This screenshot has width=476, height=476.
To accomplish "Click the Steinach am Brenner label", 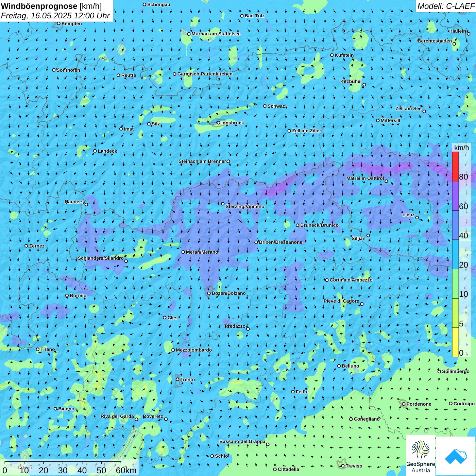I will 202,161.
